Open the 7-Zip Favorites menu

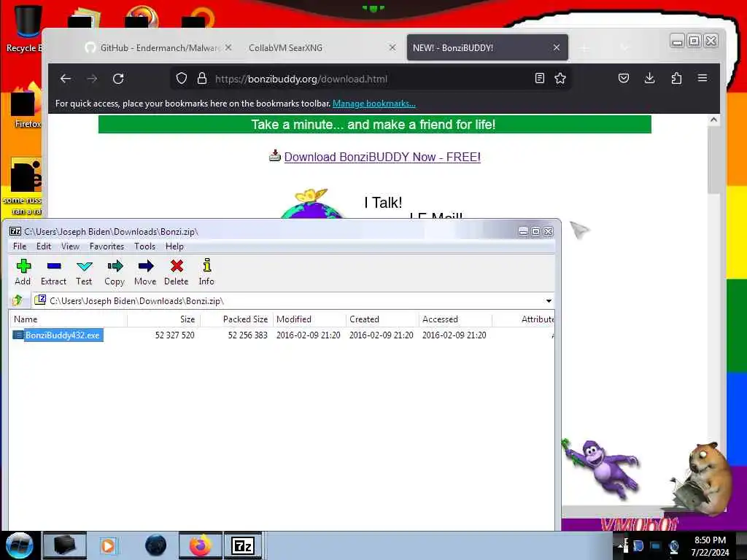click(107, 246)
